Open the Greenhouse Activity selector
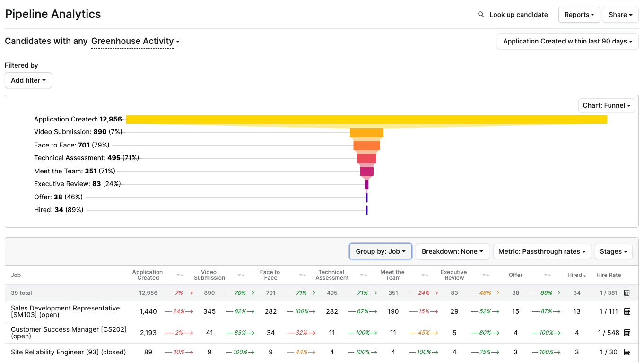 click(135, 41)
